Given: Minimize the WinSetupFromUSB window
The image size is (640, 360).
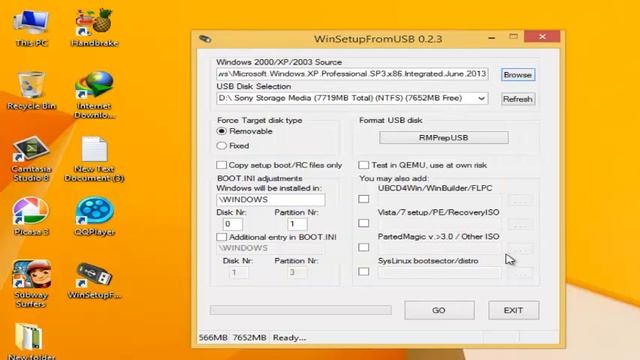Looking at the screenshot, I should [492, 38].
